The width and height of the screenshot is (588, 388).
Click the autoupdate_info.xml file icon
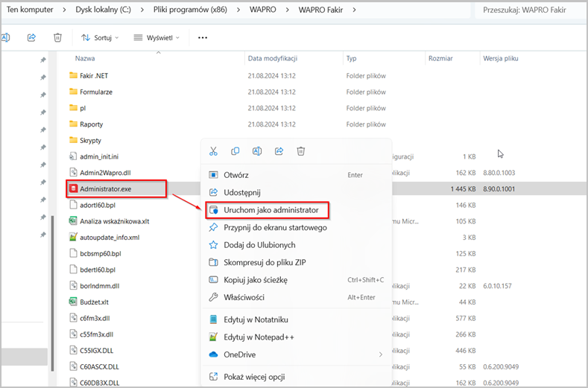[73, 237]
